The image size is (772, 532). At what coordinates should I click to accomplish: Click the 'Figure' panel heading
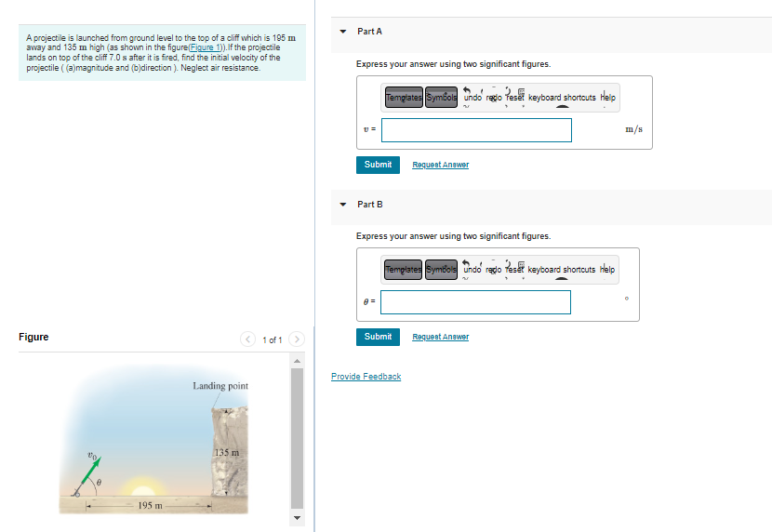(x=33, y=337)
